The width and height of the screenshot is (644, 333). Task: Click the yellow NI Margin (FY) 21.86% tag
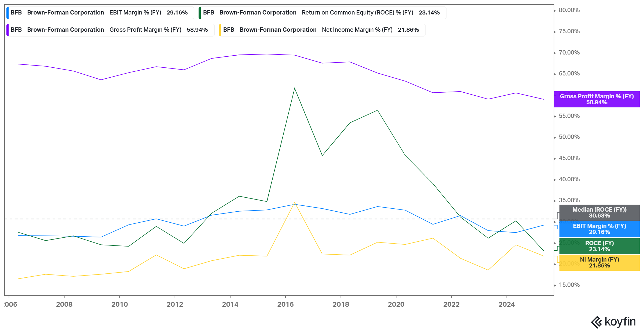599,263
